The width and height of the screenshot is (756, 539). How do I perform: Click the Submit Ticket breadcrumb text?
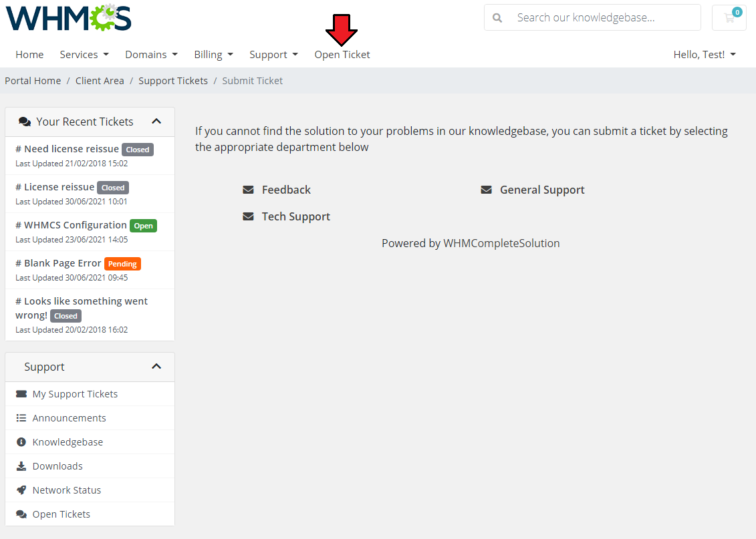[252, 80]
